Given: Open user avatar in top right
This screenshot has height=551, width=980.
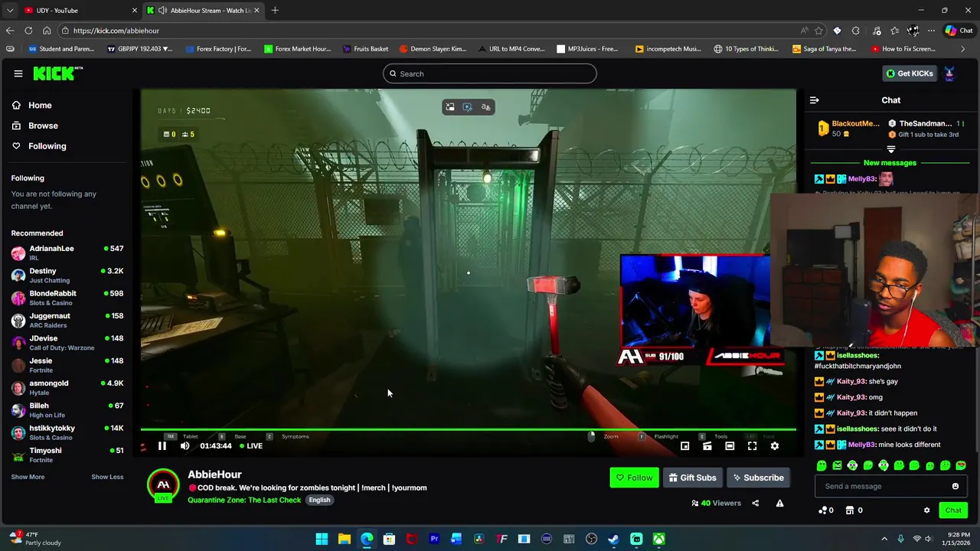Looking at the screenshot, I should [949, 73].
